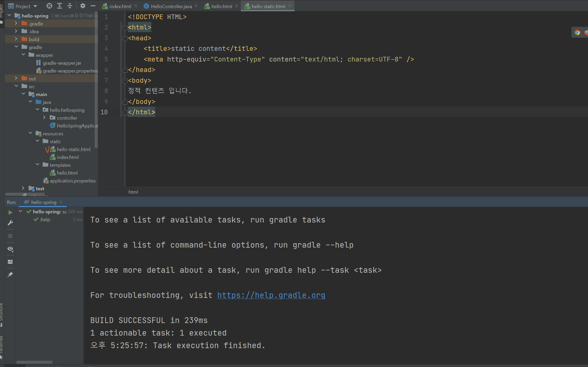Collapse the templates folder
Viewport: 588px width, 367px height.
coord(37,165)
